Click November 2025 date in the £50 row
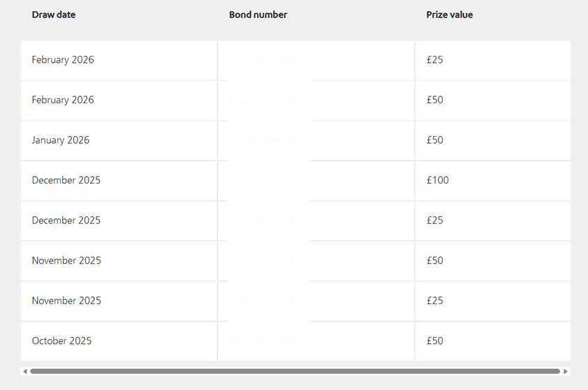This screenshot has width=588, height=390. pyautogui.click(x=66, y=260)
